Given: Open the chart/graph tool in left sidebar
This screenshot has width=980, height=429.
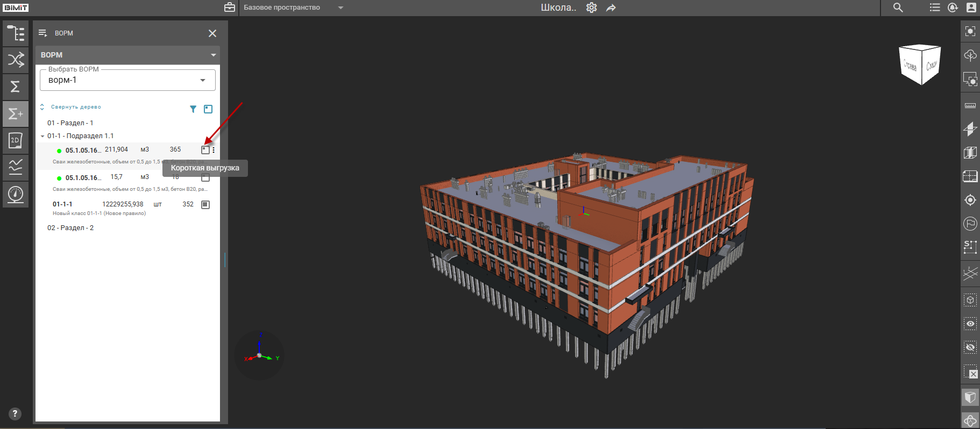Looking at the screenshot, I should click(x=16, y=167).
